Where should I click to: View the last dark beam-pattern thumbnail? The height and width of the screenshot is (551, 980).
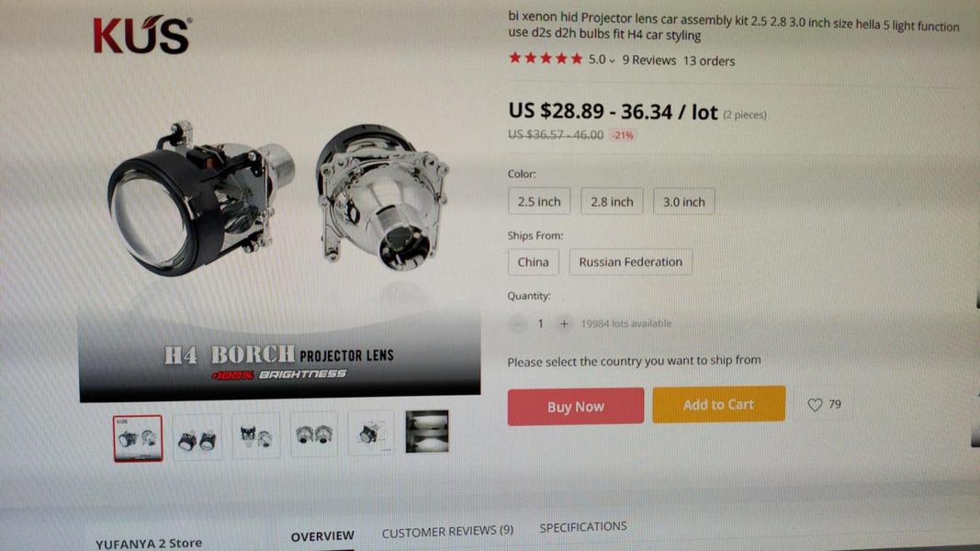coord(427,431)
